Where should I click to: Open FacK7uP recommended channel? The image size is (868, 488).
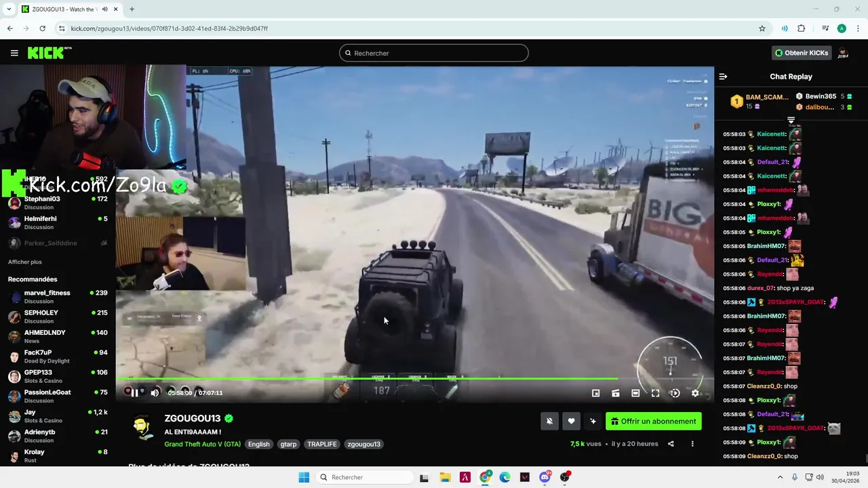pos(58,356)
